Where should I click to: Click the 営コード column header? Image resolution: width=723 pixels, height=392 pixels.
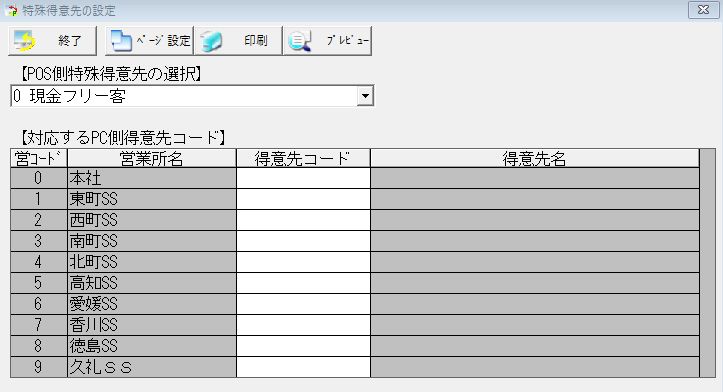39,158
